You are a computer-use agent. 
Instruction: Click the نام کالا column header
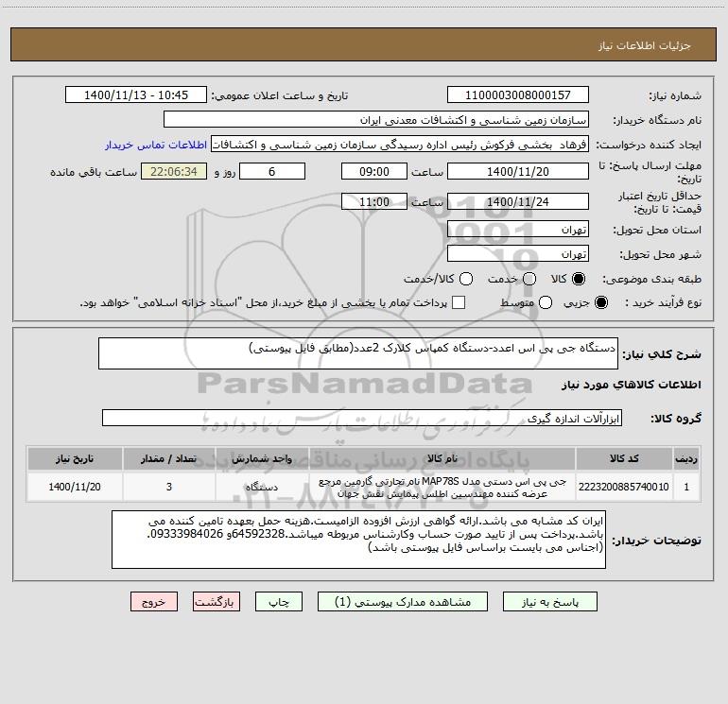(x=442, y=458)
